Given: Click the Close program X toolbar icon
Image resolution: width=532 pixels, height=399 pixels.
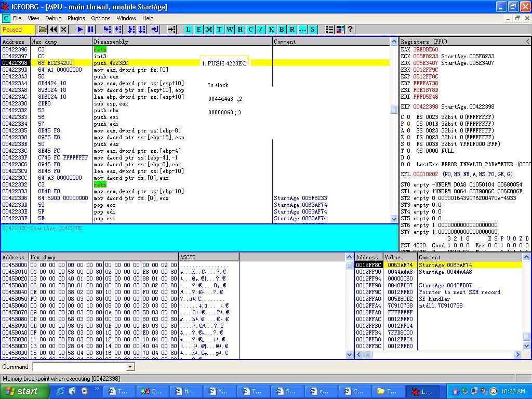Looking at the screenshot, I should point(64,30).
